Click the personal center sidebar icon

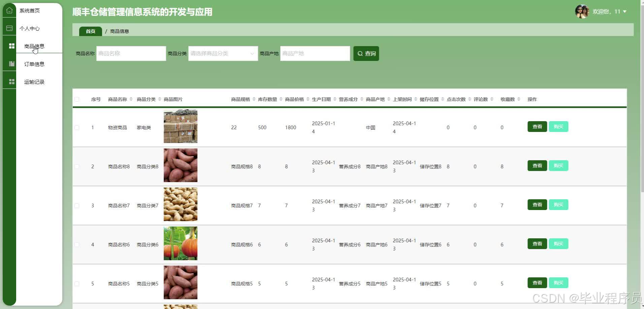pyautogui.click(x=9, y=28)
